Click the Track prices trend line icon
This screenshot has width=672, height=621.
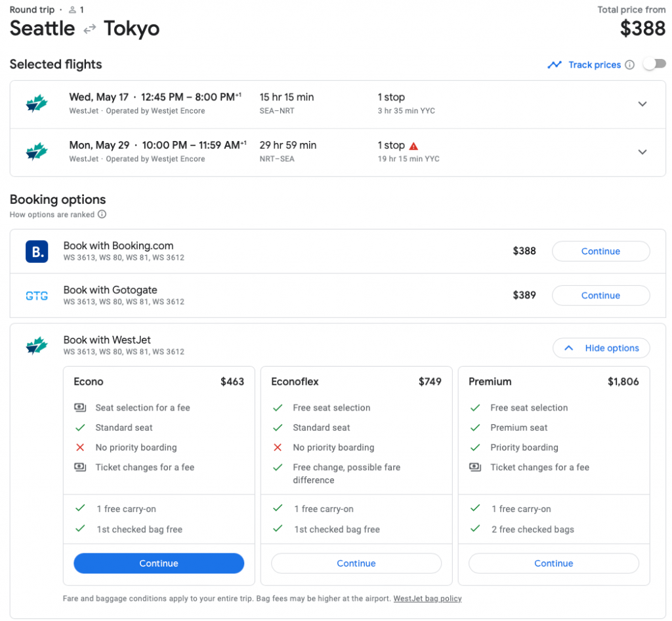(555, 65)
